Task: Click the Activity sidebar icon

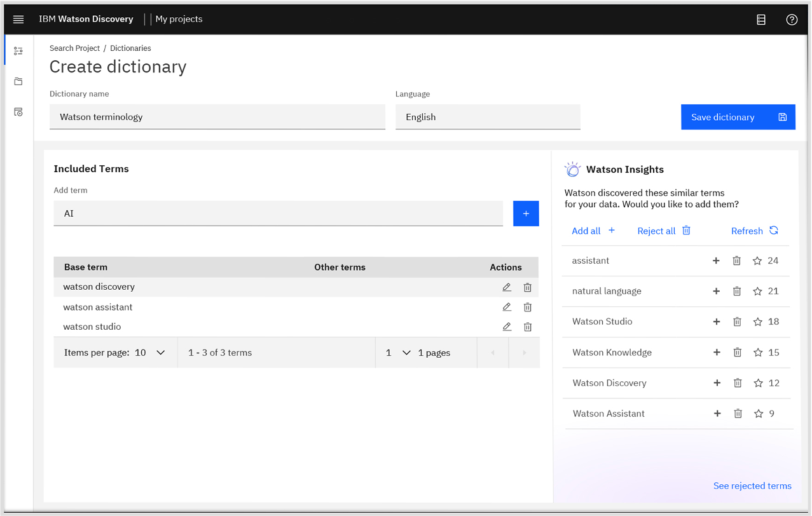Action: click(18, 112)
